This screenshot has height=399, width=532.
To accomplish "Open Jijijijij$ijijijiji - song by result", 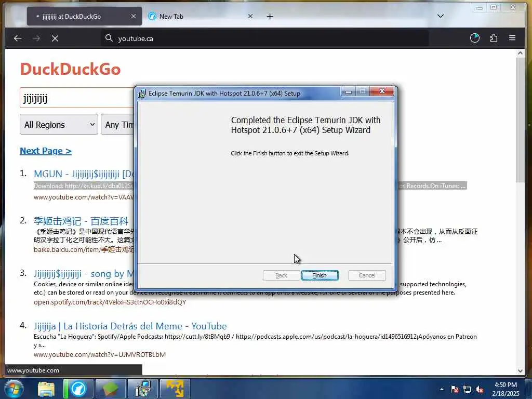I will pos(84,274).
